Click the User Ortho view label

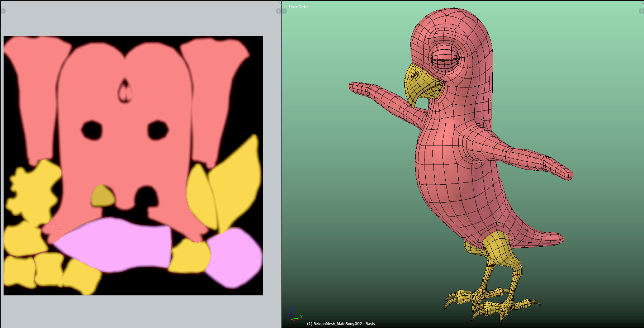pos(298,6)
